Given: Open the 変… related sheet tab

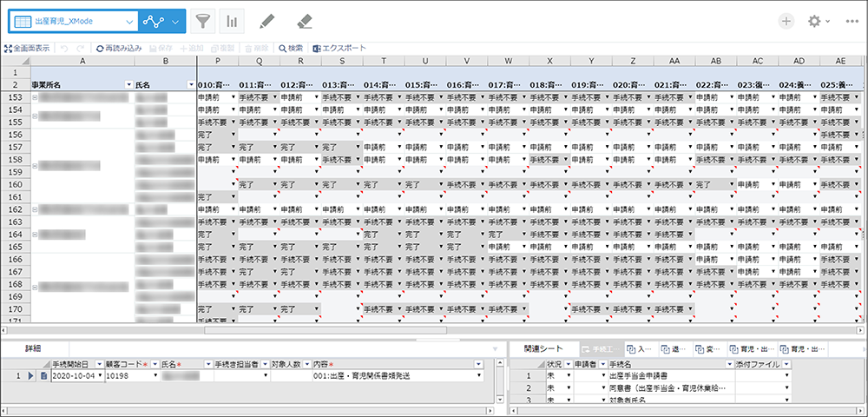Looking at the screenshot, I should tap(708, 349).
